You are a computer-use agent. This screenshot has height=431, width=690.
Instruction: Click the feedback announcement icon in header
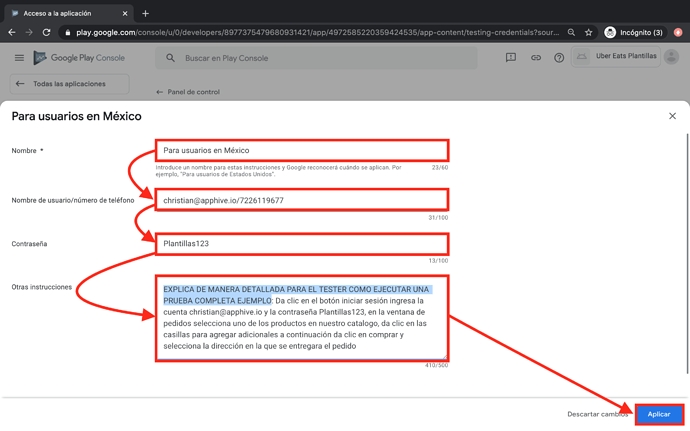pos(511,58)
